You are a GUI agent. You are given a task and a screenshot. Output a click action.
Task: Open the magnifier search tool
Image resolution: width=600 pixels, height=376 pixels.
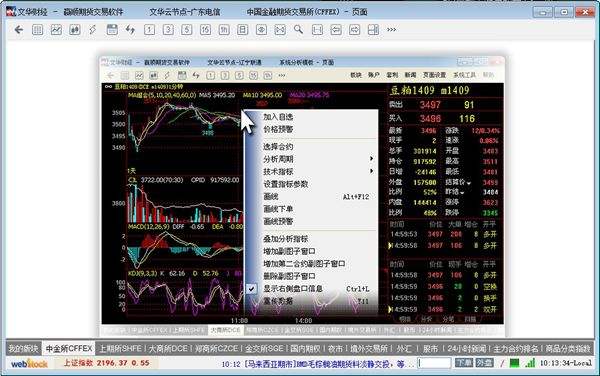tap(298, 29)
